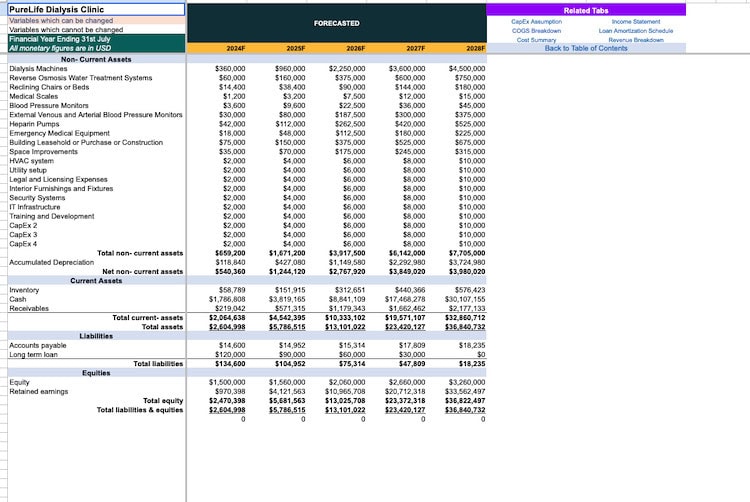This screenshot has width=750, height=502.
Task: Select the Retained earnings row label
Action: click(x=39, y=392)
